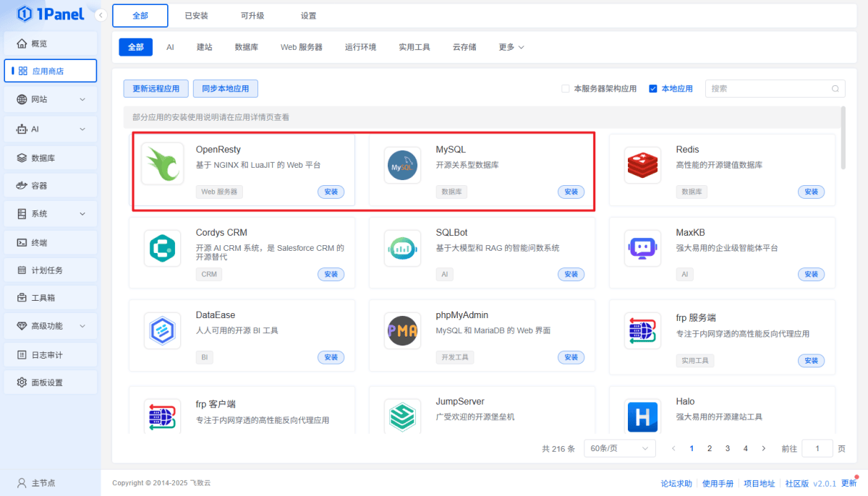Expand the 网站 sidebar menu
This screenshot has width=868, height=496.
pos(50,99)
